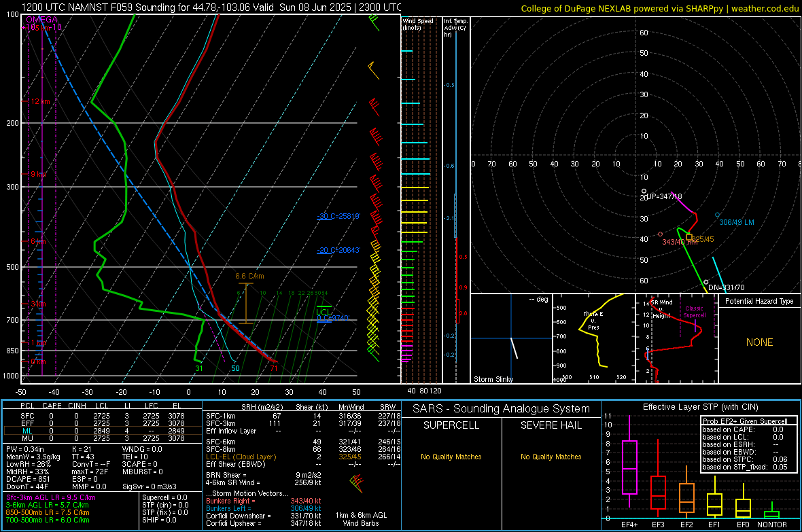Viewport: 802px width, 532px height.
Task: Click the 6 km height marker
Action: [x=38, y=241]
